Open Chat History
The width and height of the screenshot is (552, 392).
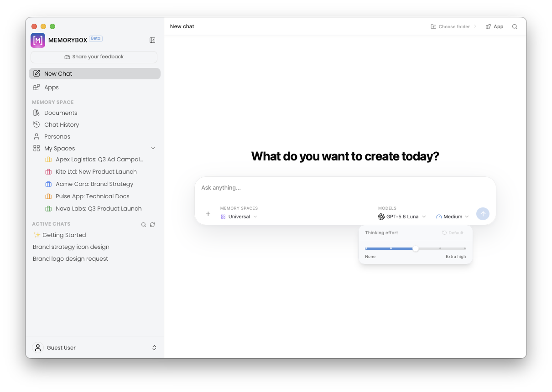(94, 125)
